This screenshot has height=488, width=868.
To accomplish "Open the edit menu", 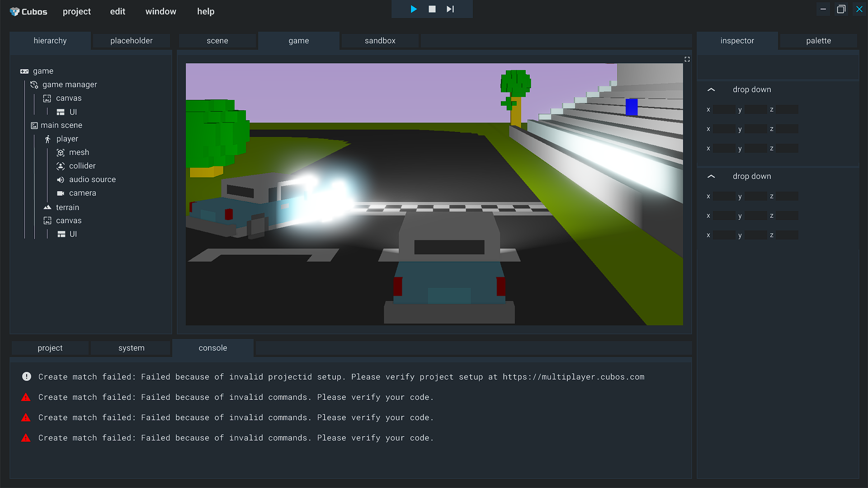I will (x=118, y=11).
